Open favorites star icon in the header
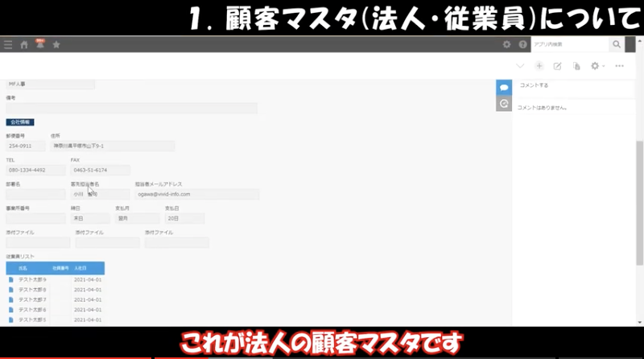The width and height of the screenshot is (644, 359). [56, 45]
